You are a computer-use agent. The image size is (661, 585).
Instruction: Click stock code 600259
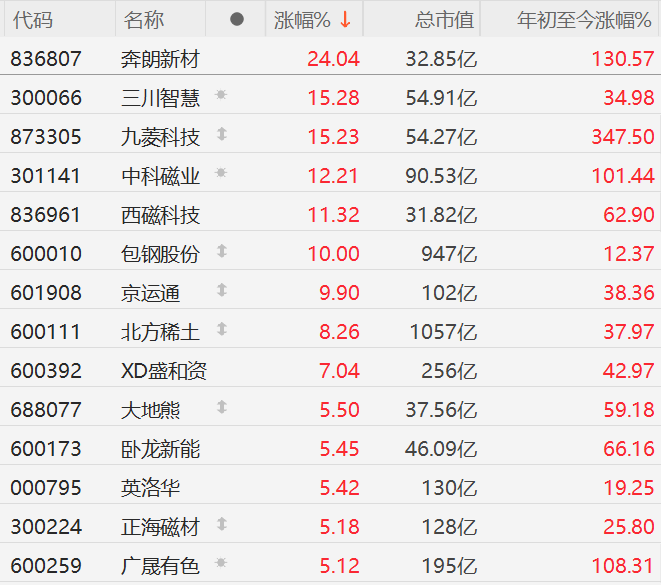click(46, 566)
